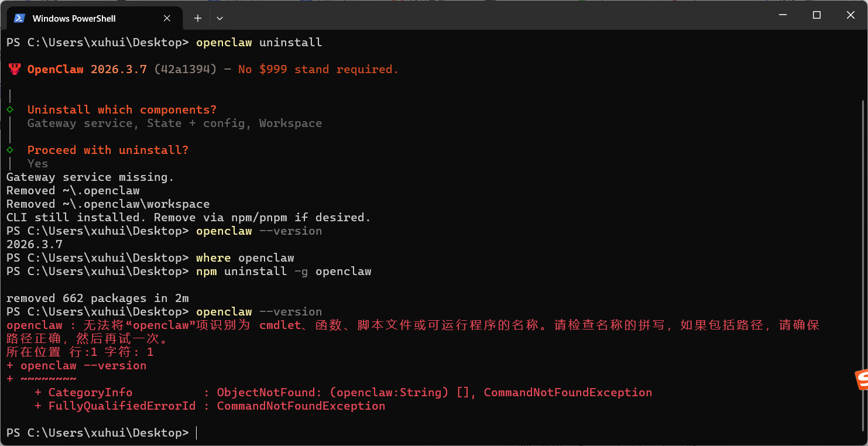Click the red OpenClaw lobster icon
The height and width of the screenshot is (446, 868).
(x=15, y=69)
